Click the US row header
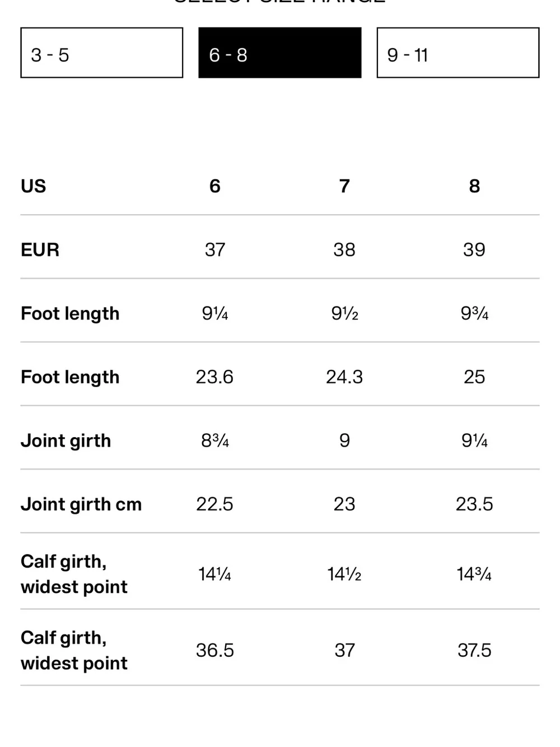Viewport: 560px width, 747px height. click(x=34, y=186)
